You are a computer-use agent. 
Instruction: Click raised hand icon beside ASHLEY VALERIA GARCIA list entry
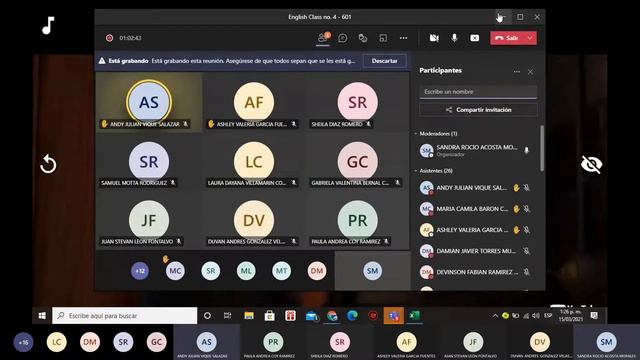tap(516, 230)
